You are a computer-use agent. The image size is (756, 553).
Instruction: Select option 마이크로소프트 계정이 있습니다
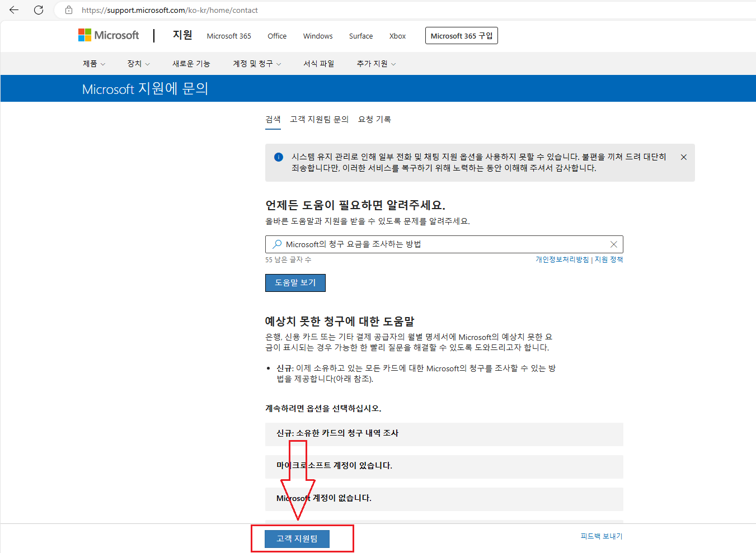point(444,466)
